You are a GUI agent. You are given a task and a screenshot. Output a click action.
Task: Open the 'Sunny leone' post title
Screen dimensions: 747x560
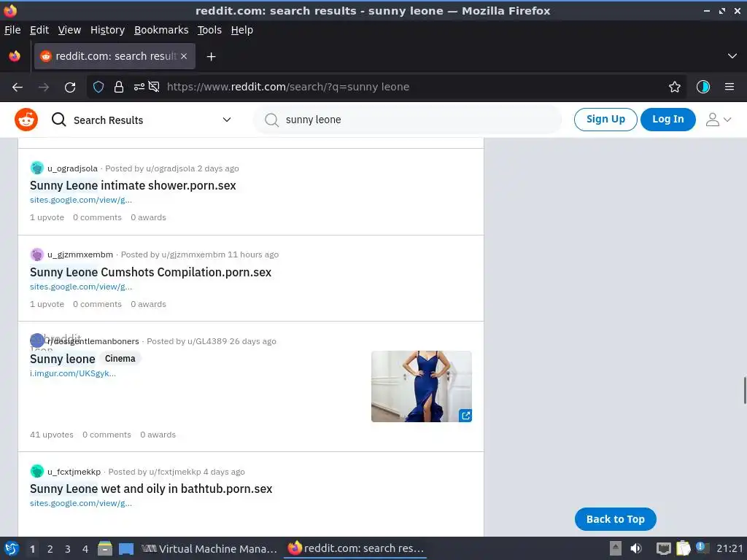63,359
